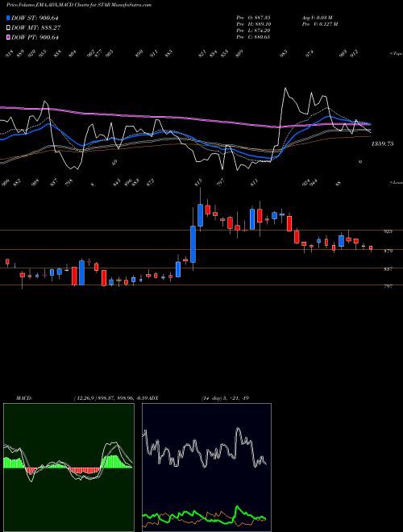Click the MACD panel label
The image size is (403, 532).
click(24, 397)
